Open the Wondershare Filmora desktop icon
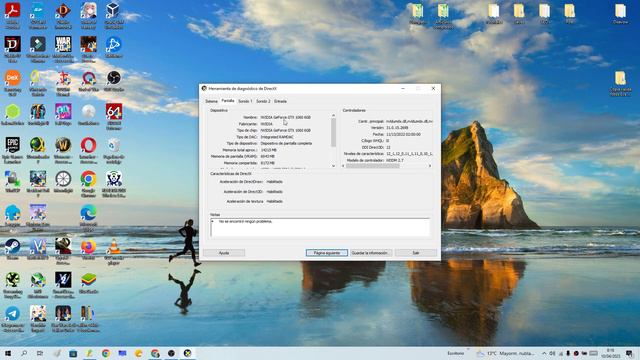Viewport: 640px width, 360px height. (x=38, y=44)
